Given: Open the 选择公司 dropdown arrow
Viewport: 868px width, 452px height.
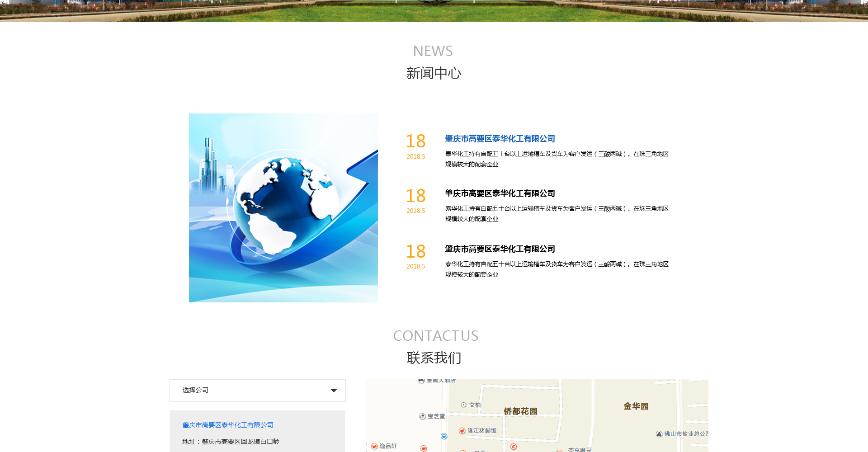Looking at the screenshot, I should click(x=334, y=391).
